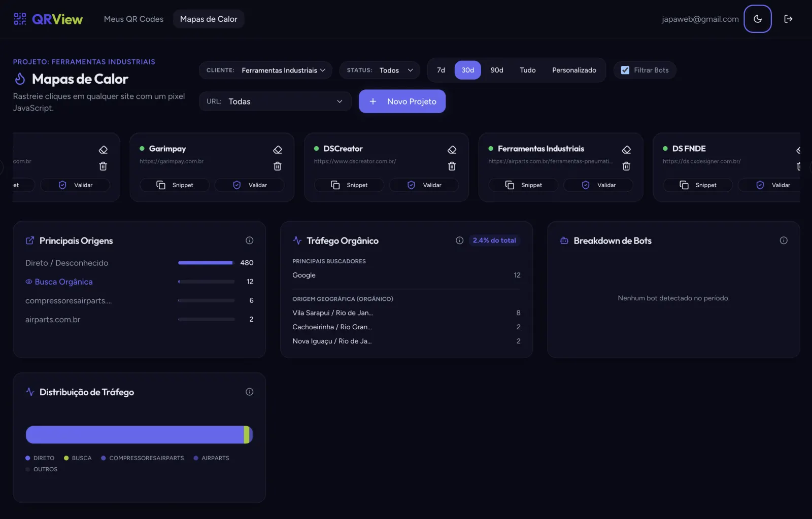The image size is (812, 519).
Task: Open info icon for Distribuição de Tráfego
Action: (250, 392)
